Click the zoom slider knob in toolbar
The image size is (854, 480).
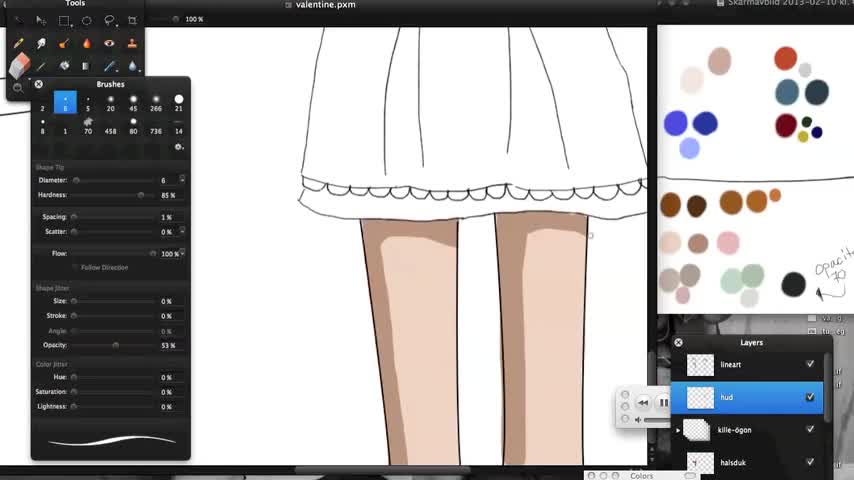175,19
